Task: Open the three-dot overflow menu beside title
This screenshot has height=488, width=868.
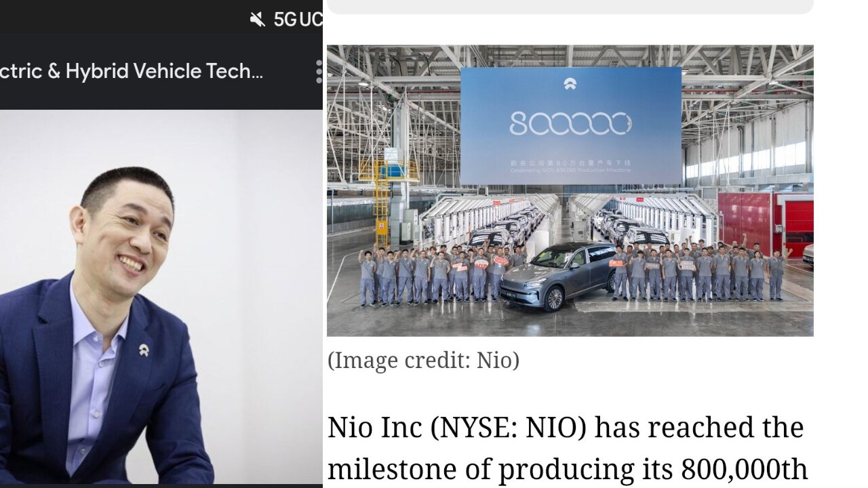Action: pos(319,72)
